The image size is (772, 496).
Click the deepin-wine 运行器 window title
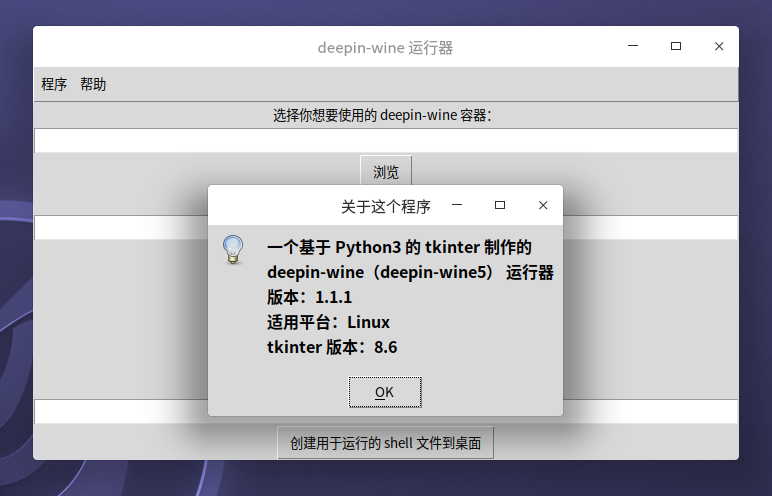click(x=386, y=48)
